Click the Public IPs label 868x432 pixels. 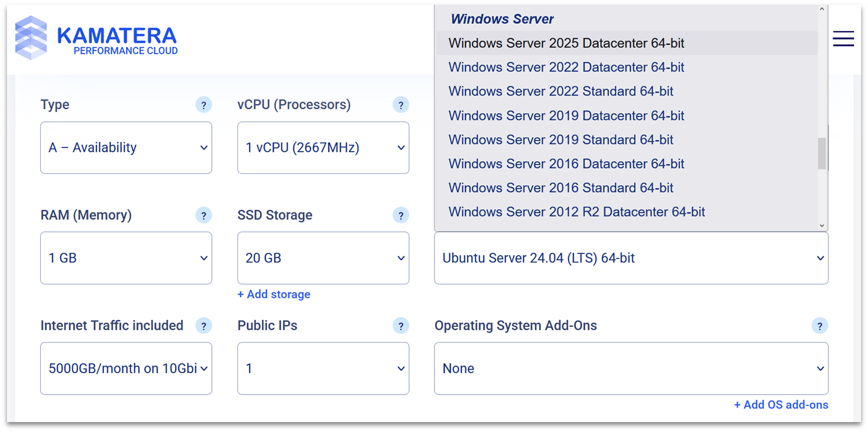pos(267,326)
